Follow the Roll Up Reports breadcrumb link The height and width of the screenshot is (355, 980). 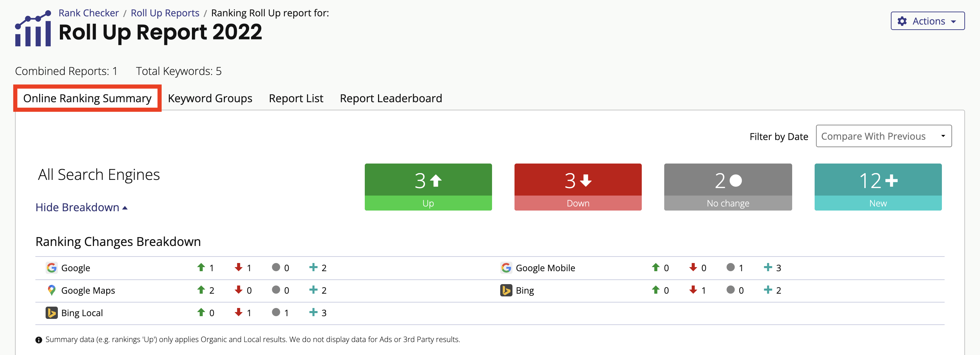click(x=165, y=13)
